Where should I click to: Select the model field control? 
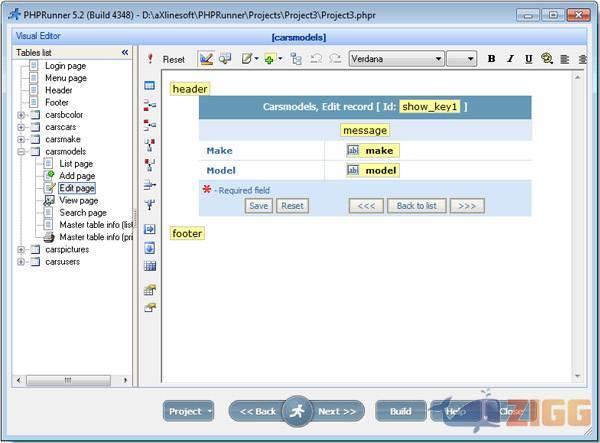pos(373,170)
